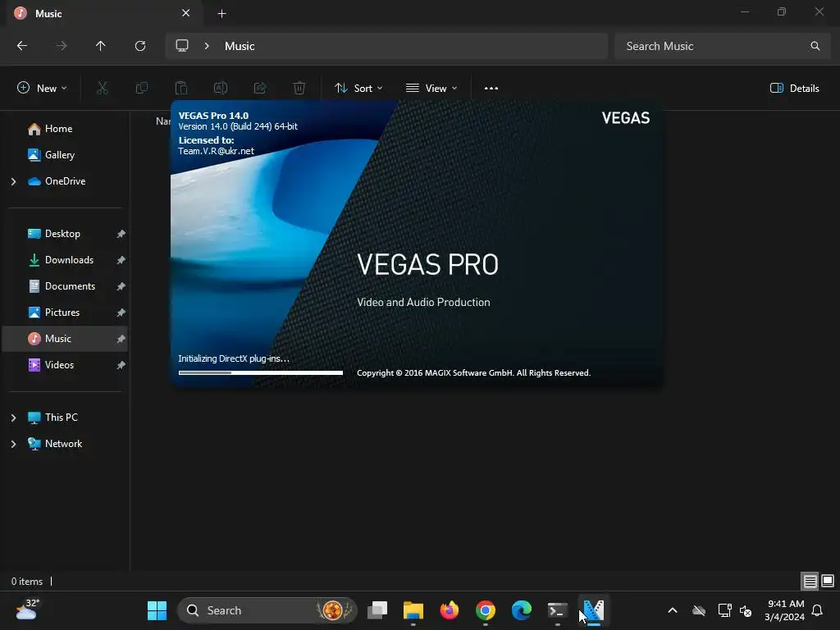Refresh the Music folder
This screenshot has width=840, height=630.
pyautogui.click(x=140, y=46)
